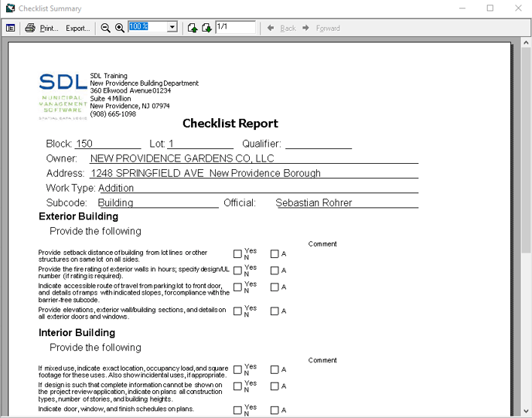
Task: Check Yes/N for accessible route item
Action: tap(237, 287)
